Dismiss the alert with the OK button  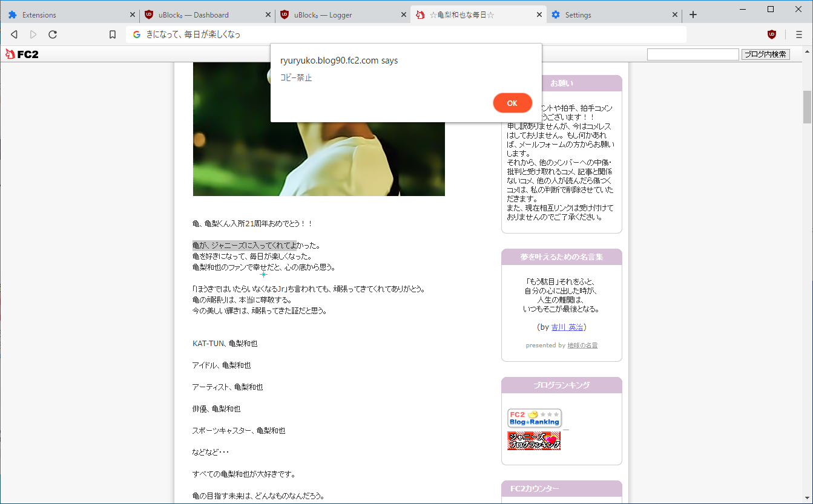(512, 103)
